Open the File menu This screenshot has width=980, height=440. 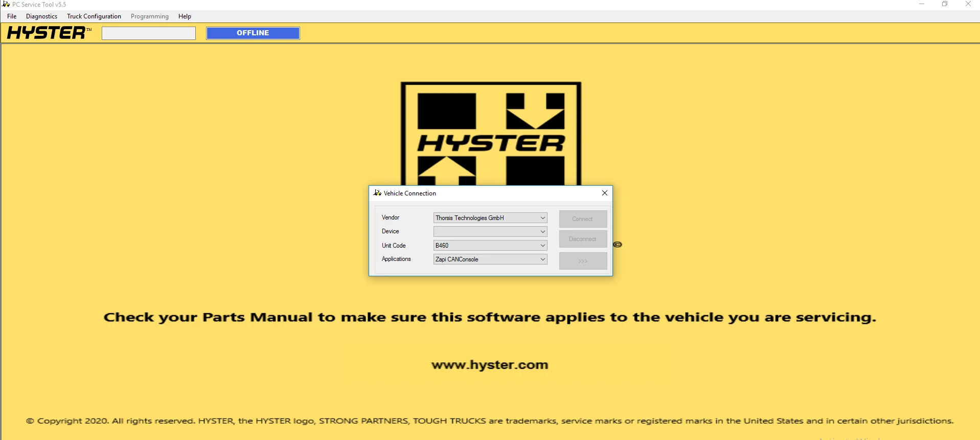[12, 16]
